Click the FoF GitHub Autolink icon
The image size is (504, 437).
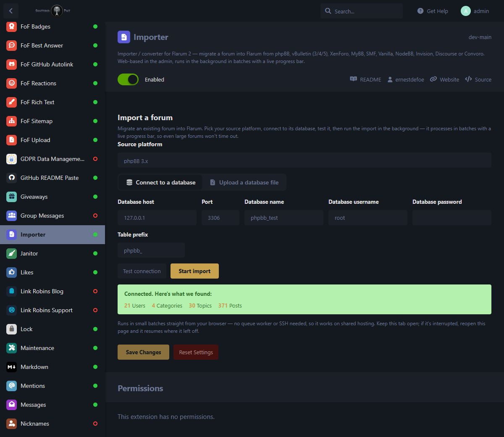[x=12, y=64]
